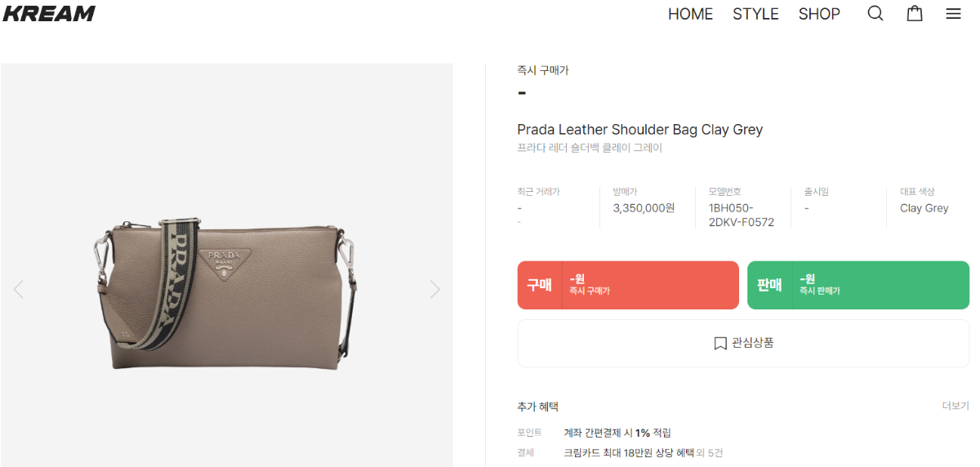The width and height of the screenshot is (980, 467).
Task: Click the red 구매 buy button
Action: point(628,285)
